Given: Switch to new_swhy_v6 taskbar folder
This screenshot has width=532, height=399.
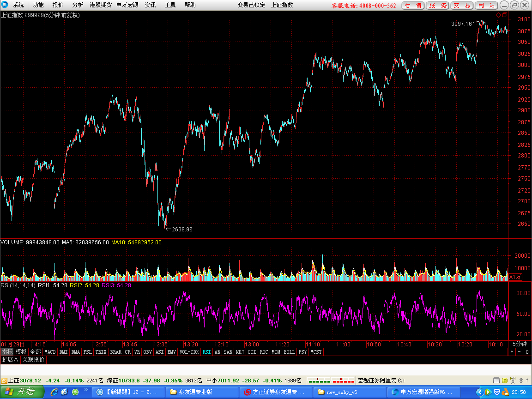Looking at the screenshot, I should [x=350, y=392].
